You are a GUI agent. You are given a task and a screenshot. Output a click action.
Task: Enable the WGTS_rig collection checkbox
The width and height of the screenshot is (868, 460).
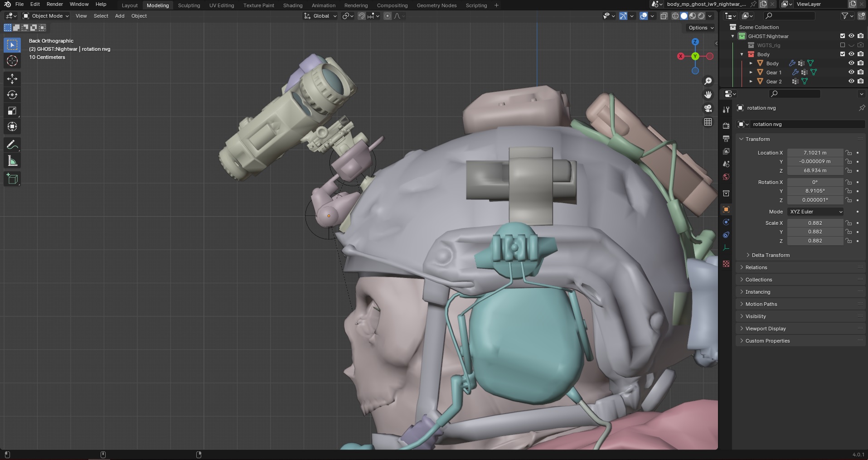click(843, 45)
